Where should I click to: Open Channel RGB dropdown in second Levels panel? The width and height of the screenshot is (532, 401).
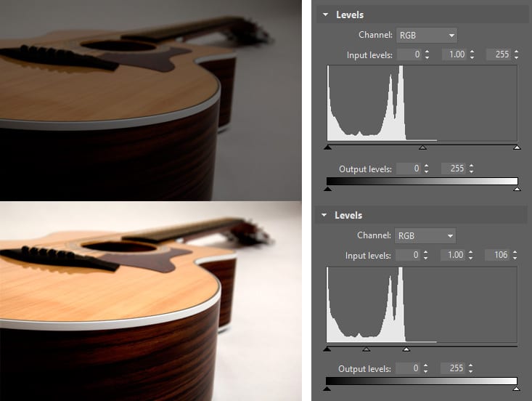pos(425,235)
